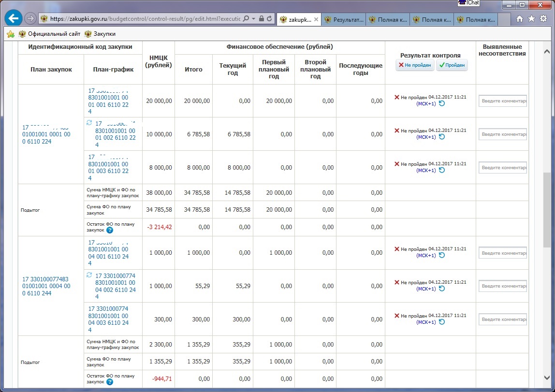The image size is (555, 392).
Task: Click help icon next to -944,71 remainder row
Action: (x=110, y=382)
